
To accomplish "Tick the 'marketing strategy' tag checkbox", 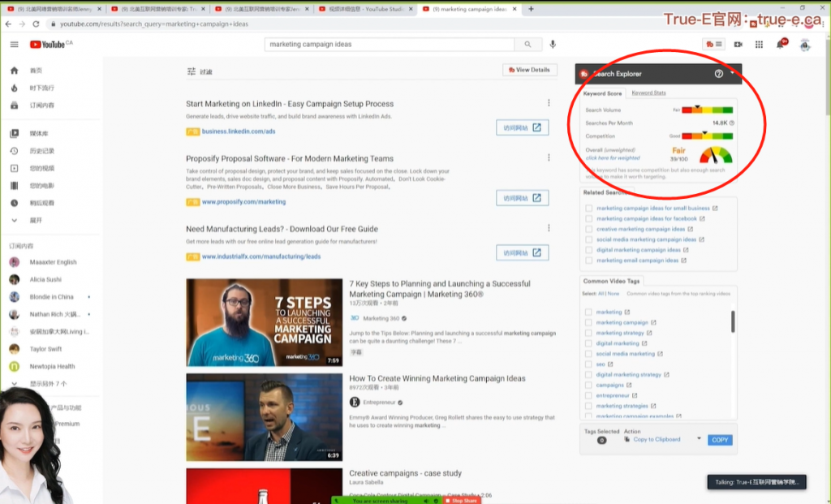I will (589, 333).
